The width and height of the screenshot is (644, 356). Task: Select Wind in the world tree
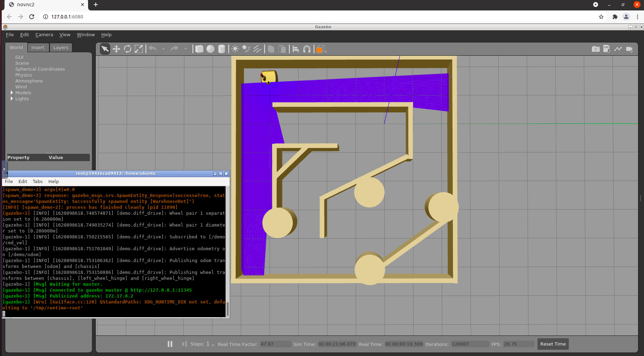click(x=21, y=87)
